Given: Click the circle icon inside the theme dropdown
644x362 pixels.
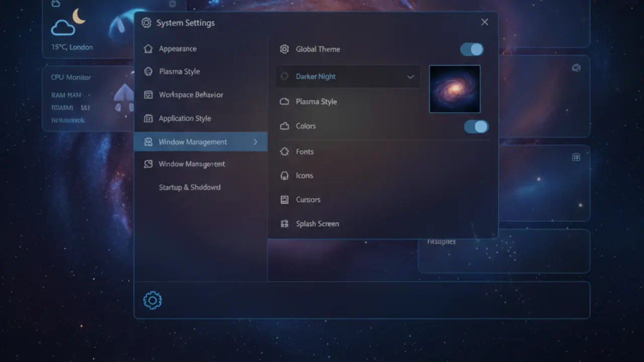Looking at the screenshot, I should coord(284,76).
